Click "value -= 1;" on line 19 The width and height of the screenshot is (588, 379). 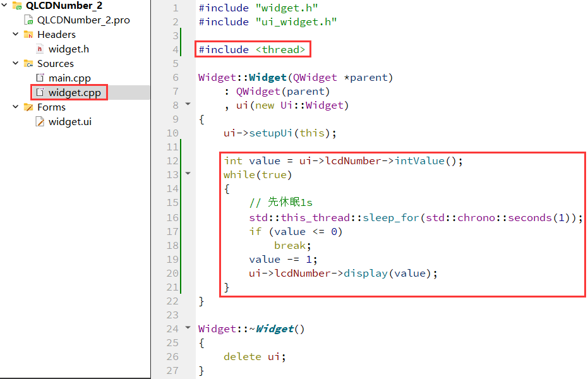coord(283,260)
